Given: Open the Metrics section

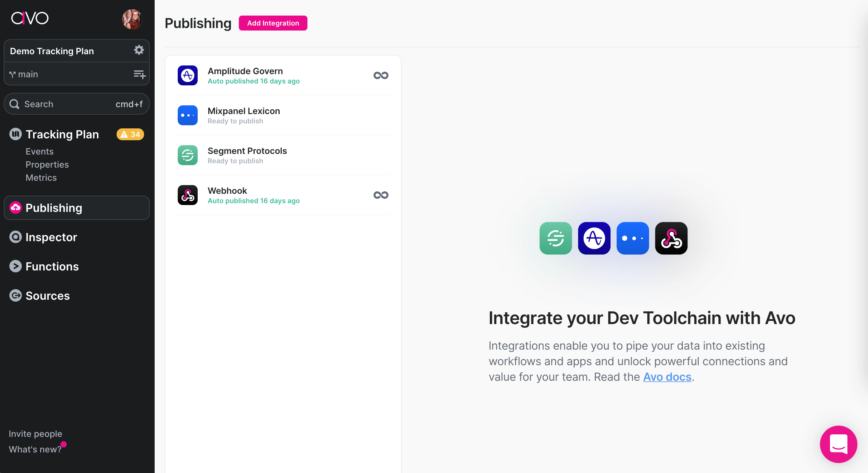Looking at the screenshot, I should (41, 177).
